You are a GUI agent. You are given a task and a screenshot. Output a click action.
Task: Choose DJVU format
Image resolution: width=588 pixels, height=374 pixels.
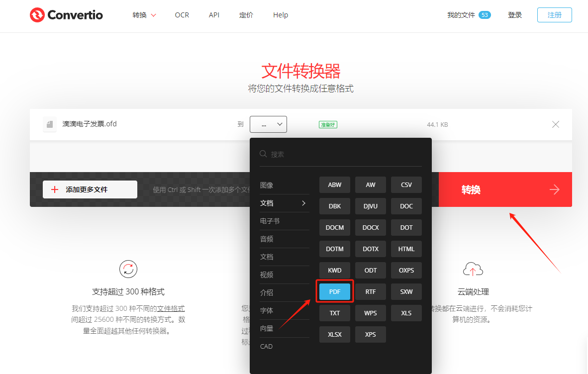tap(371, 206)
